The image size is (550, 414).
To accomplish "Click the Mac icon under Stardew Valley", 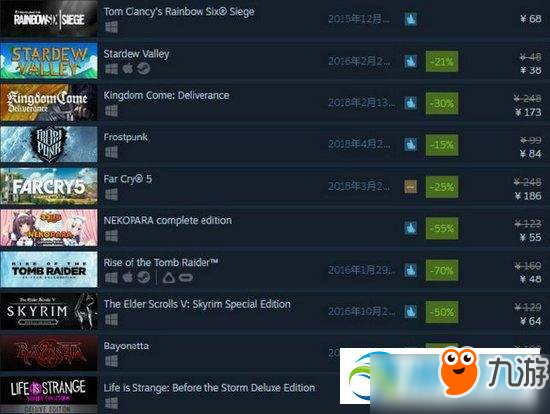I will pos(128,68).
